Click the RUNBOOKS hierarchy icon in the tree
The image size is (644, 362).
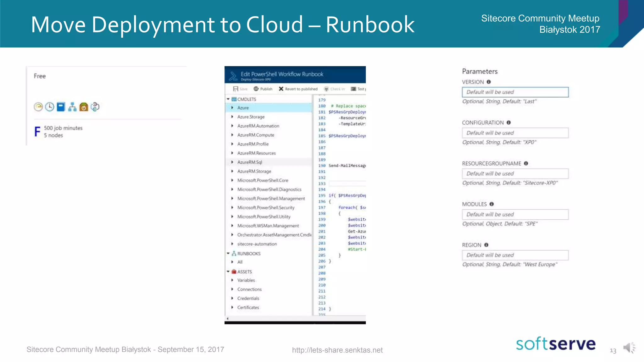tap(234, 253)
